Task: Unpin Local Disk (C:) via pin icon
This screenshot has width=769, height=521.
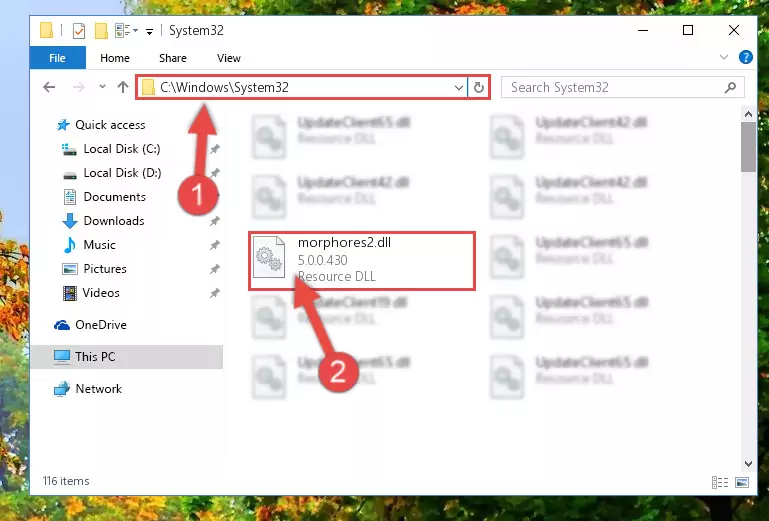Action: point(215,149)
